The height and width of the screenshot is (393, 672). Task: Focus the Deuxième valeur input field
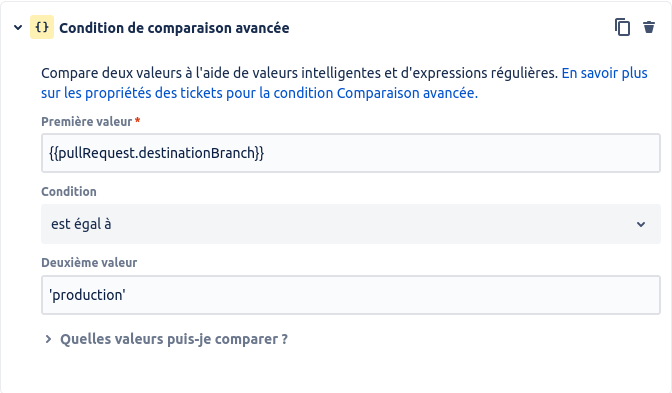pyautogui.click(x=351, y=295)
